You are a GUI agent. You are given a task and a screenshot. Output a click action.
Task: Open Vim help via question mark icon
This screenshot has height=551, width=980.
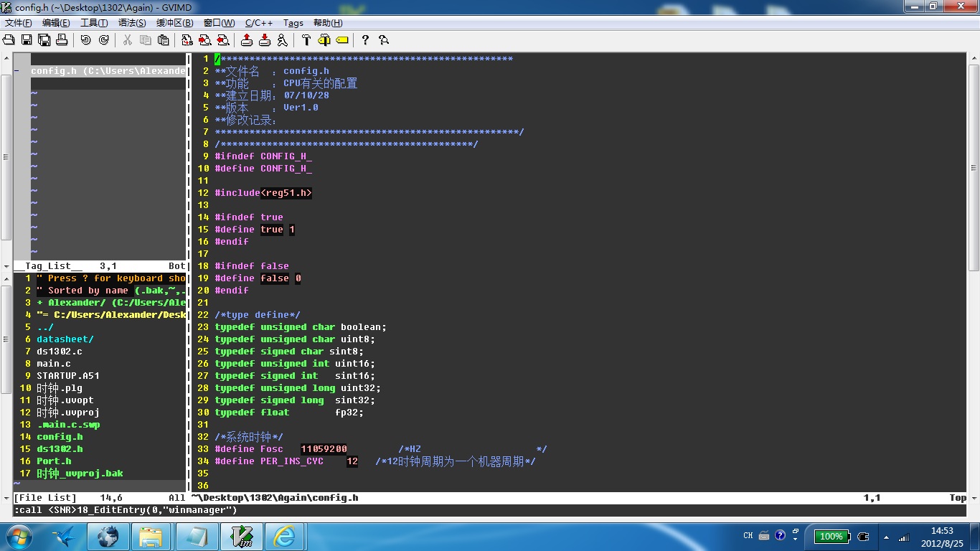coord(365,40)
